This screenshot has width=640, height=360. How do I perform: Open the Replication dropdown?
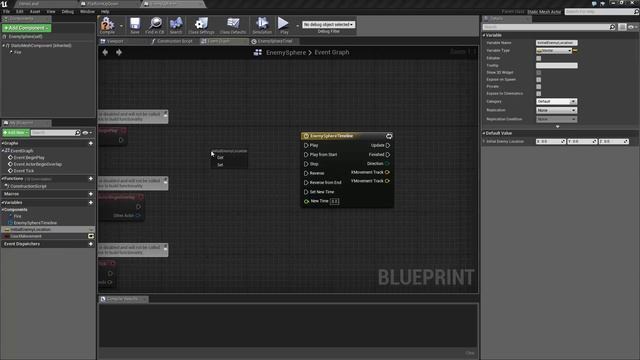[556, 110]
